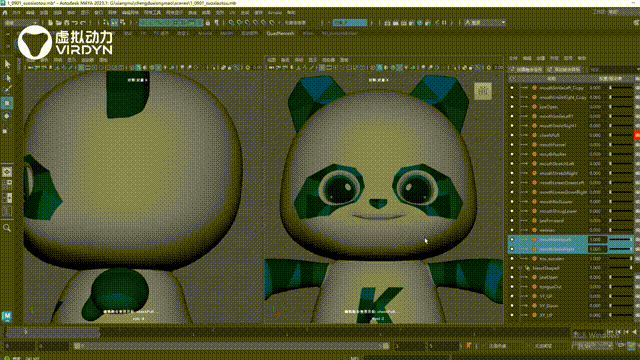Toggle visibility dot for mouthFunnel
The width and height of the screenshot is (640, 360).
pyautogui.click(x=512, y=144)
